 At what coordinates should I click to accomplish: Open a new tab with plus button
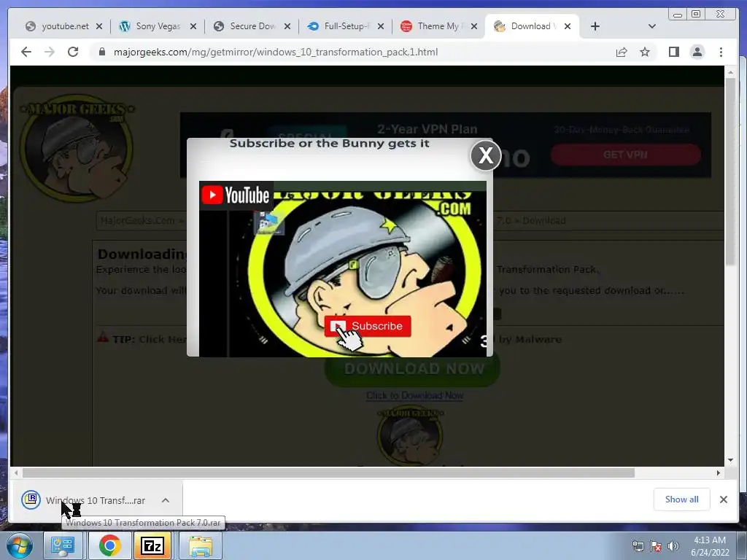click(595, 26)
